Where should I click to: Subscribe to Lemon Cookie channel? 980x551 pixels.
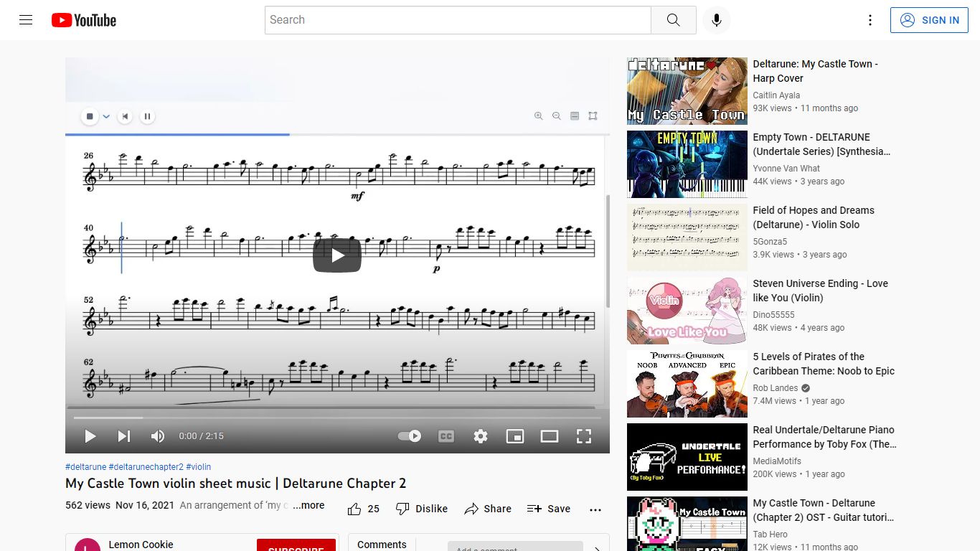pyautogui.click(x=296, y=545)
